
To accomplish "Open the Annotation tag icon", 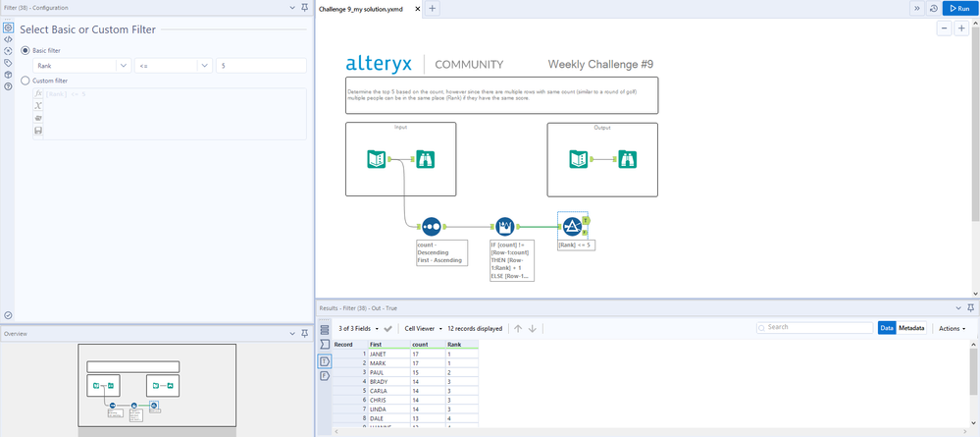I will 8,63.
